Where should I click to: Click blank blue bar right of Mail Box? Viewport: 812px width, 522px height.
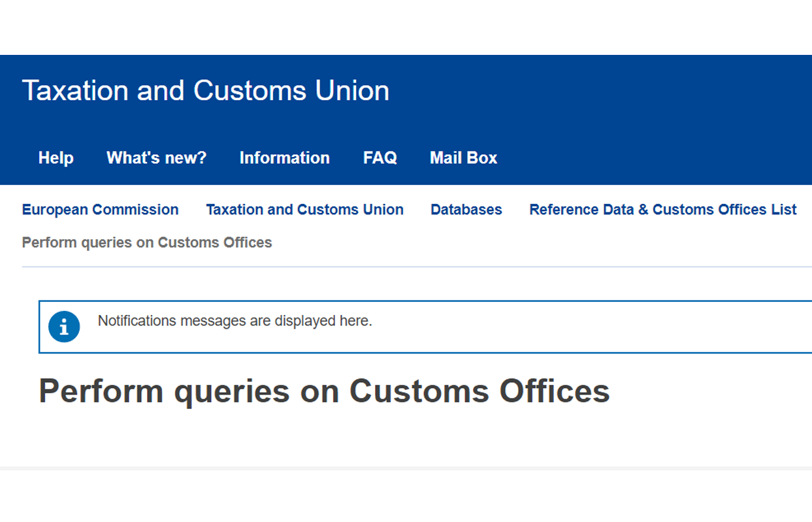tap(653, 158)
